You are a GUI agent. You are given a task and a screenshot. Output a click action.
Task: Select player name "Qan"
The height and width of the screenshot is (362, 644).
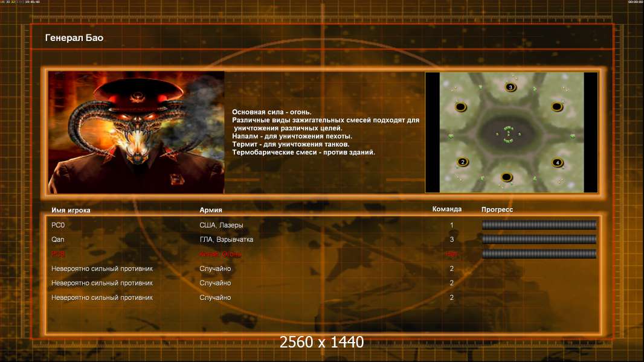[x=58, y=240]
